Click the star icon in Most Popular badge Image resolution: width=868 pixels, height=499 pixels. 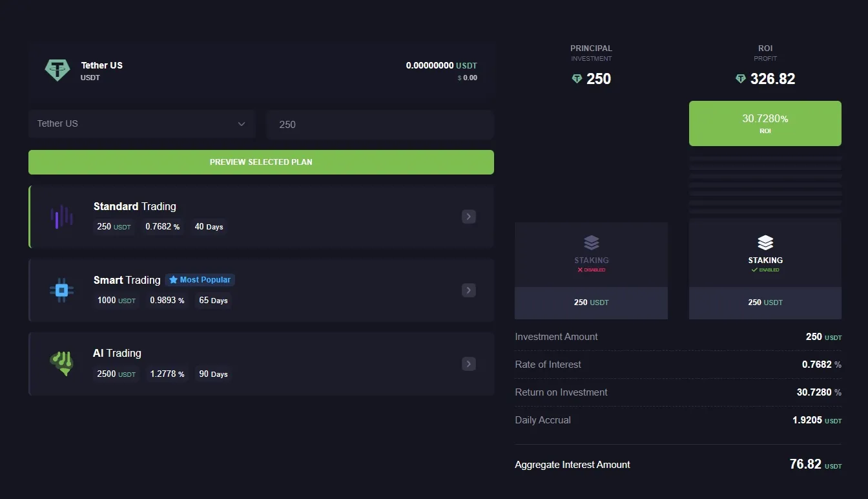pos(173,280)
